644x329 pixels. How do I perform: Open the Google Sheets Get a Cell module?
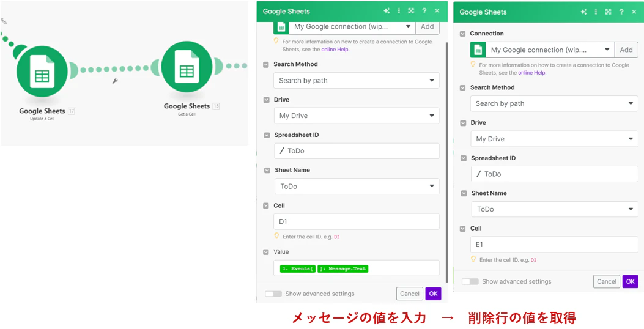point(187,66)
